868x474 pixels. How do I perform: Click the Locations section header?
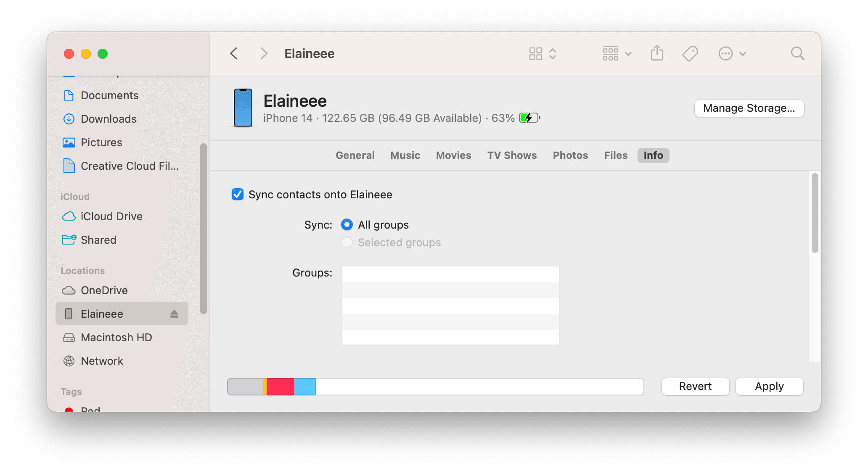pyautogui.click(x=82, y=271)
